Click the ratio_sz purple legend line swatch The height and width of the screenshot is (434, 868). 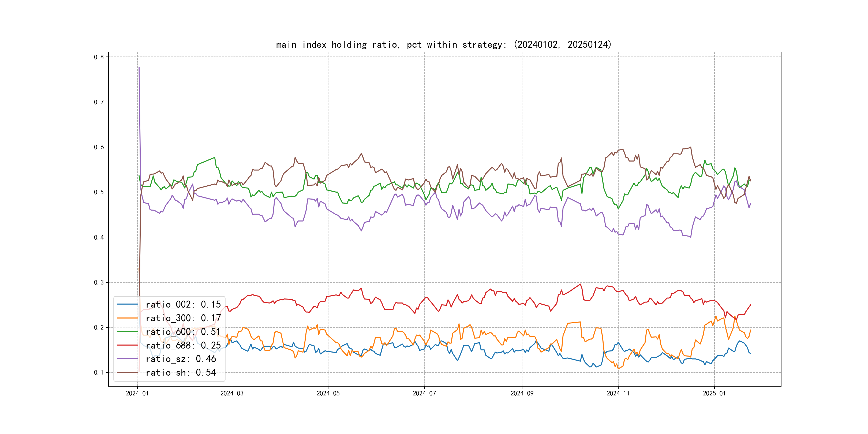[x=128, y=359]
